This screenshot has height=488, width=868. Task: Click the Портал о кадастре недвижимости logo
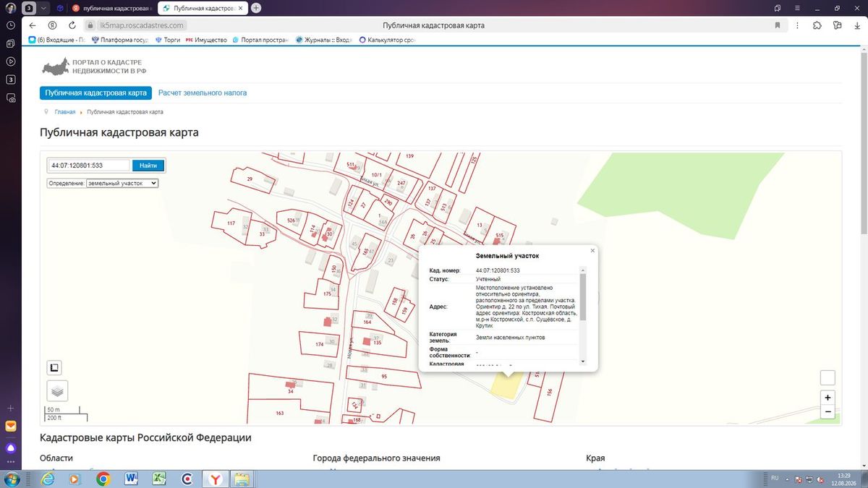(94, 67)
